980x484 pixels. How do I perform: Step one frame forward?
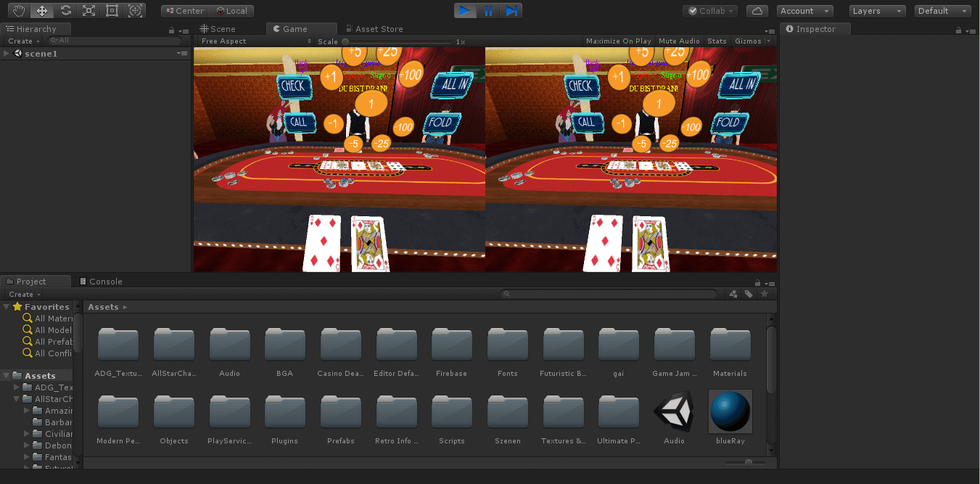pyautogui.click(x=511, y=11)
